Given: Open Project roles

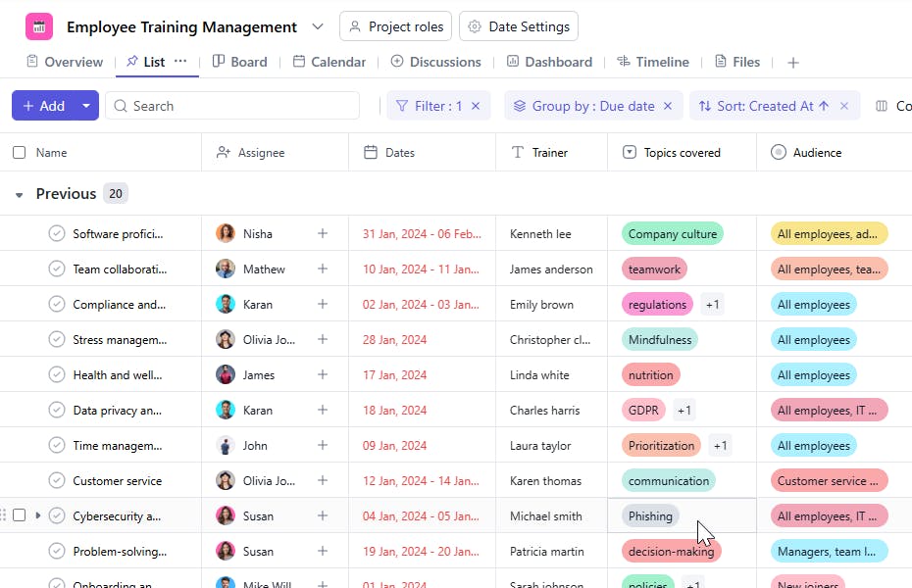Looking at the screenshot, I should [395, 26].
